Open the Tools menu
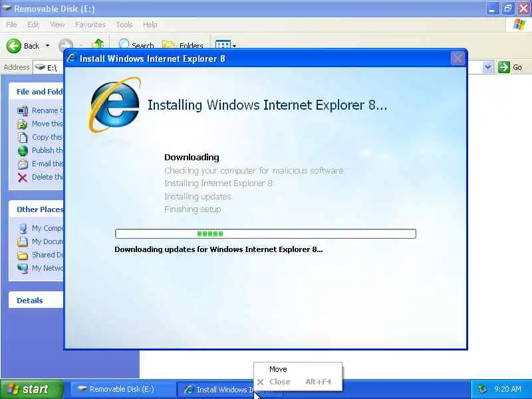Screen dimensions: 532x399 click(124, 25)
